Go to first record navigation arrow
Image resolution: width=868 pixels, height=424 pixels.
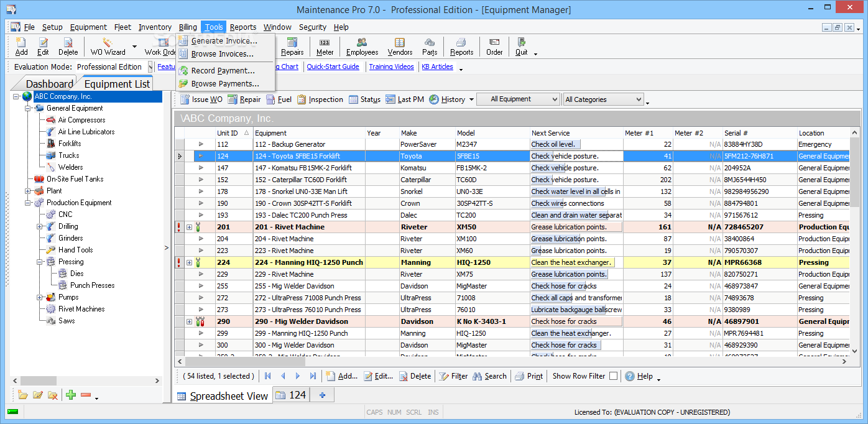click(x=268, y=376)
